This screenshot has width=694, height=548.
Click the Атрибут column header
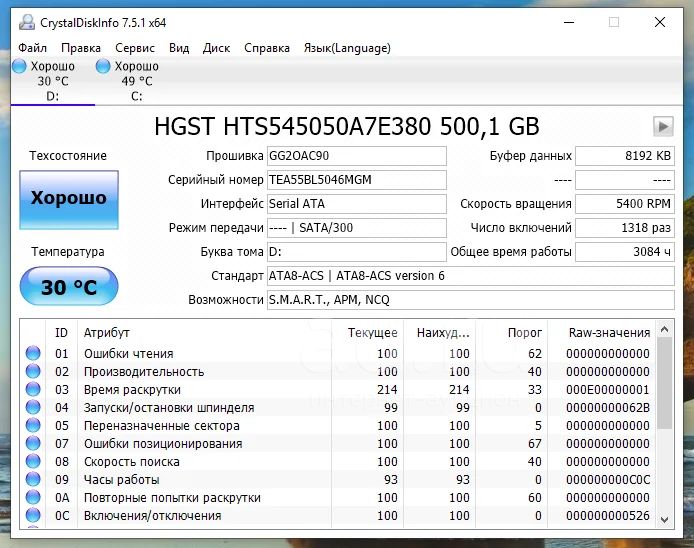204,332
